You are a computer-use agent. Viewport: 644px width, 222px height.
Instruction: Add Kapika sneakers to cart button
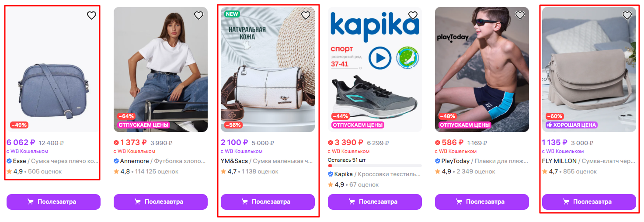click(x=375, y=202)
